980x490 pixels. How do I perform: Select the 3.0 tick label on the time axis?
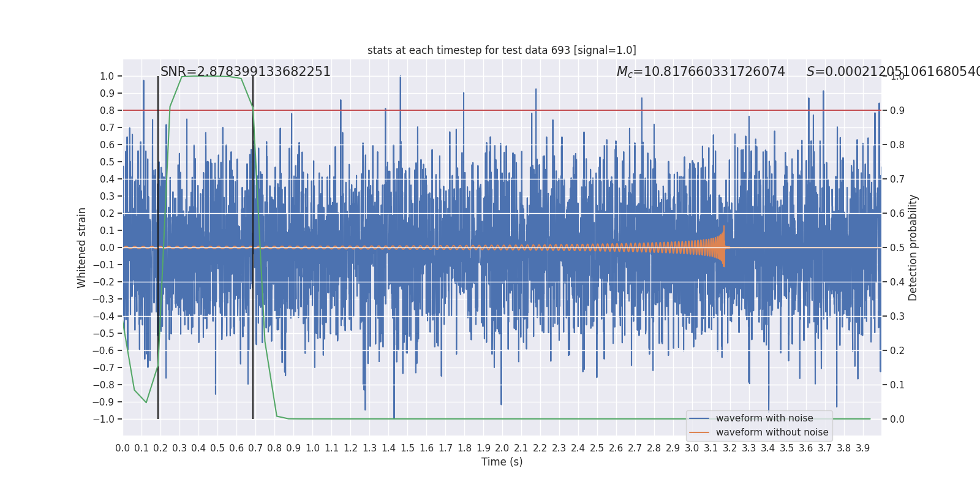click(692, 448)
